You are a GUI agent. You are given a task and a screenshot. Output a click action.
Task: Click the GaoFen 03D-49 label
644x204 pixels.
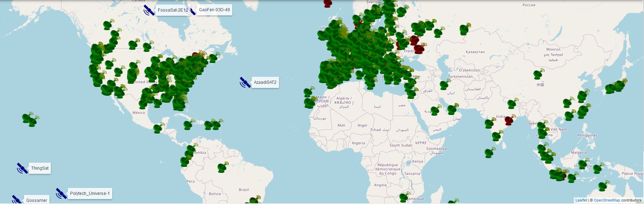coord(214,10)
